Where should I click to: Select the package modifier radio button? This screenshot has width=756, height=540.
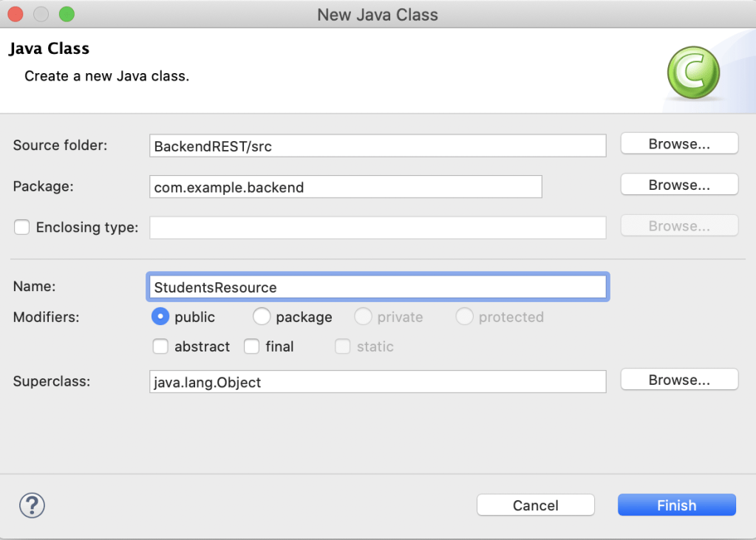point(262,317)
